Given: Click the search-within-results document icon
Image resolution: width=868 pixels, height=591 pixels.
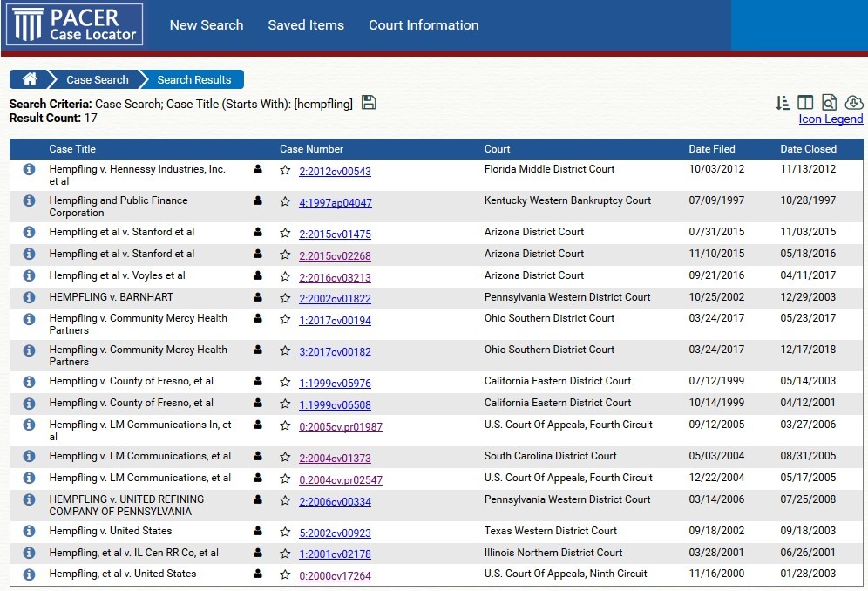Looking at the screenshot, I should [x=829, y=103].
